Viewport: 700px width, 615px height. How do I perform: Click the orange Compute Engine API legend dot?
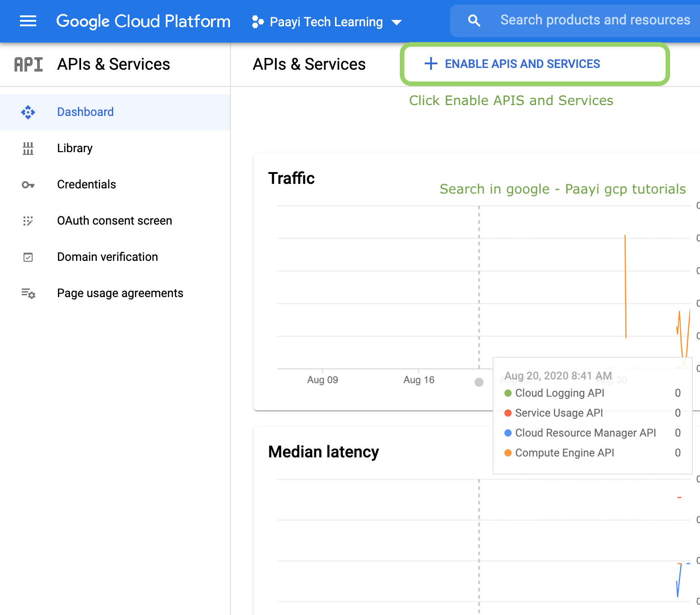point(508,453)
